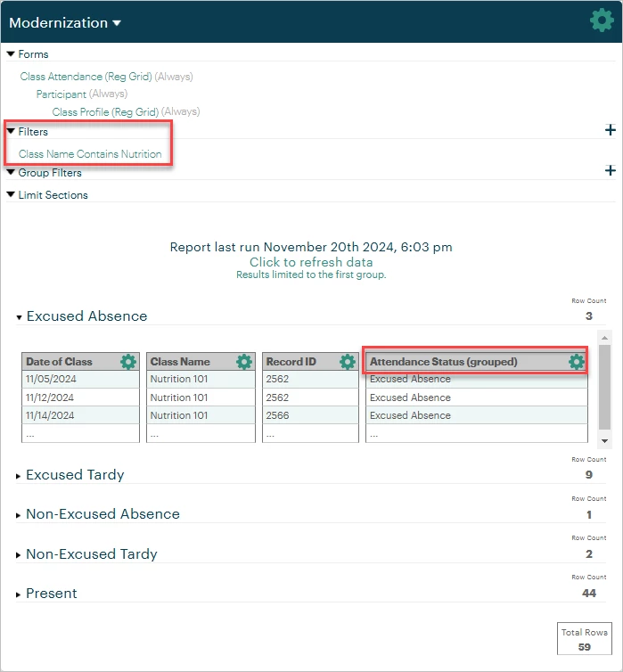
Task: Expand the Non-Excused Absence group
Action: pyautogui.click(x=19, y=515)
